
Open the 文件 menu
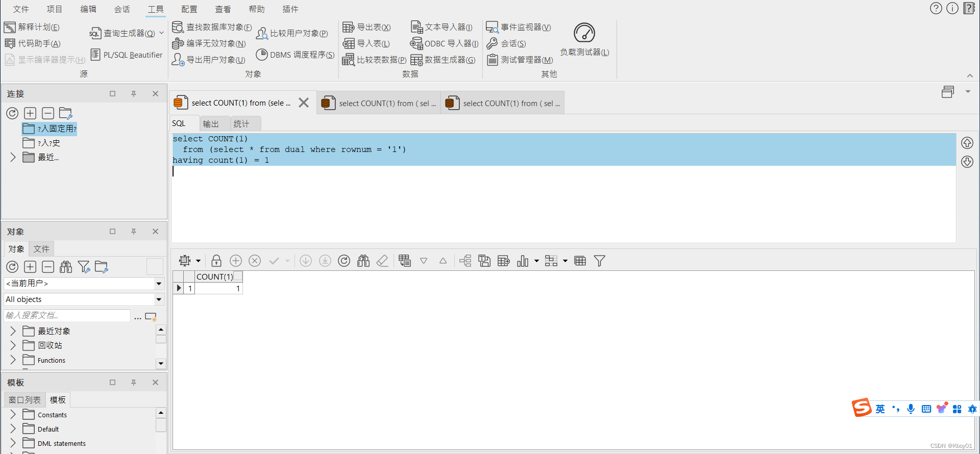[x=21, y=9]
